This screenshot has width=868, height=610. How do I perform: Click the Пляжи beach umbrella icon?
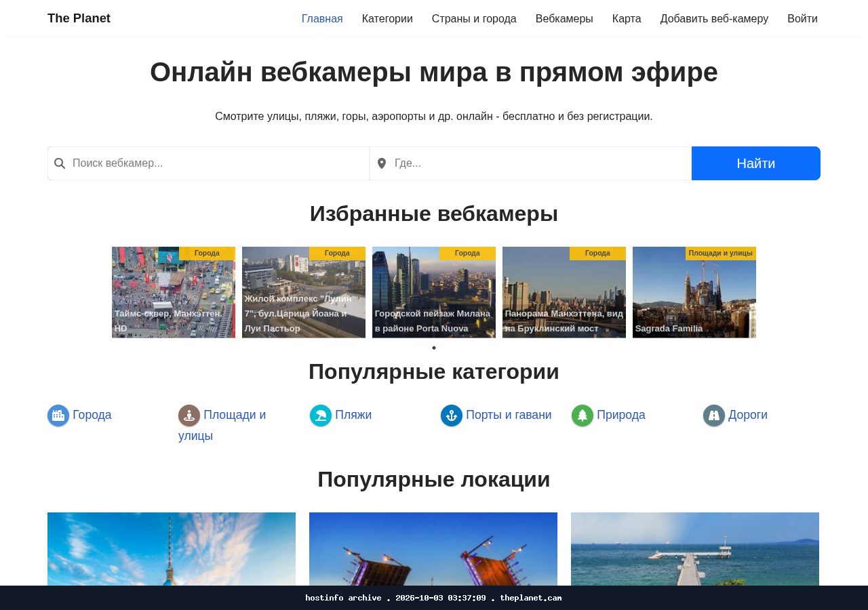click(x=321, y=415)
